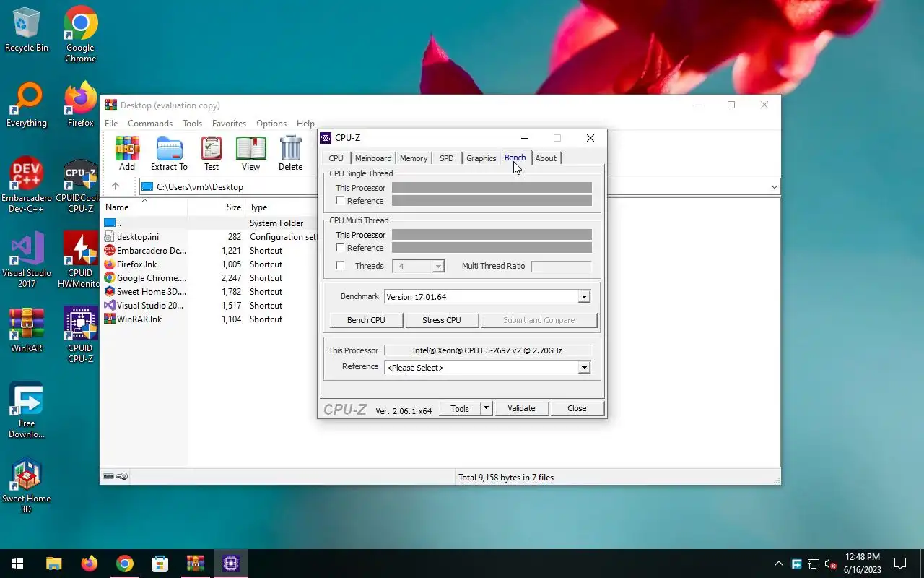Screen dimensions: 924x578
Task: Click the Test icon in WinRAR toolbar
Action: tap(212, 153)
